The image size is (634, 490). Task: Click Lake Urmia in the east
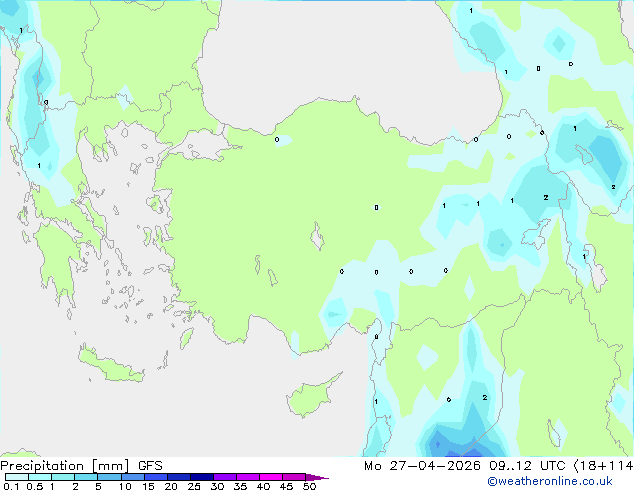tap(597, 268)
